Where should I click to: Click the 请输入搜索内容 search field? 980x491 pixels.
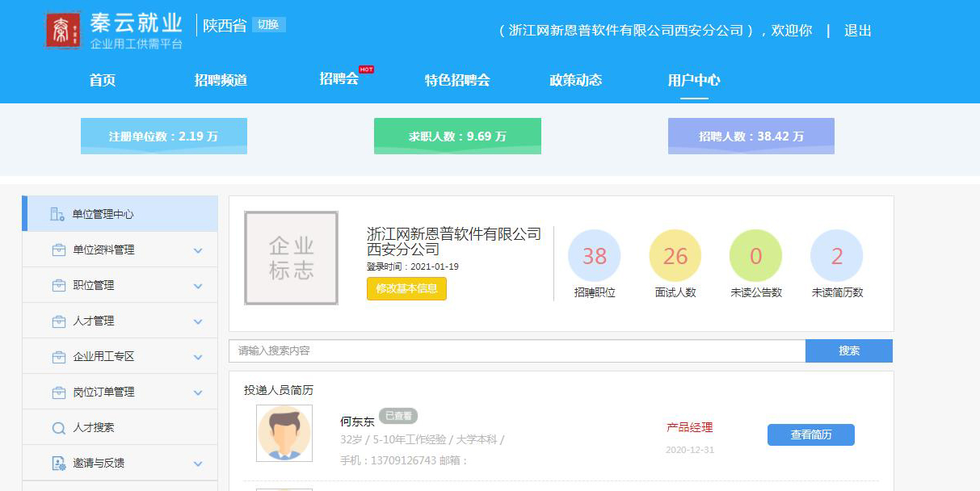(517, 350)
